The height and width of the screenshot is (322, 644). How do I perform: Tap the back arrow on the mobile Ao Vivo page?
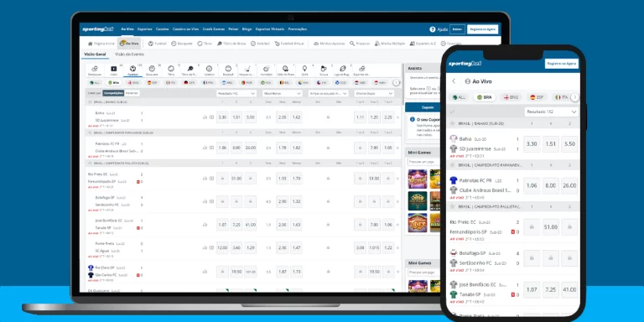click(454, 81)
